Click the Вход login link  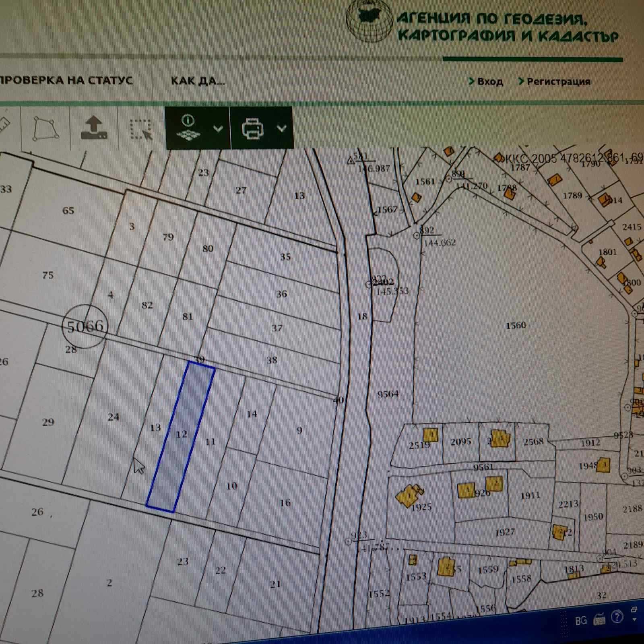point(486,81)
